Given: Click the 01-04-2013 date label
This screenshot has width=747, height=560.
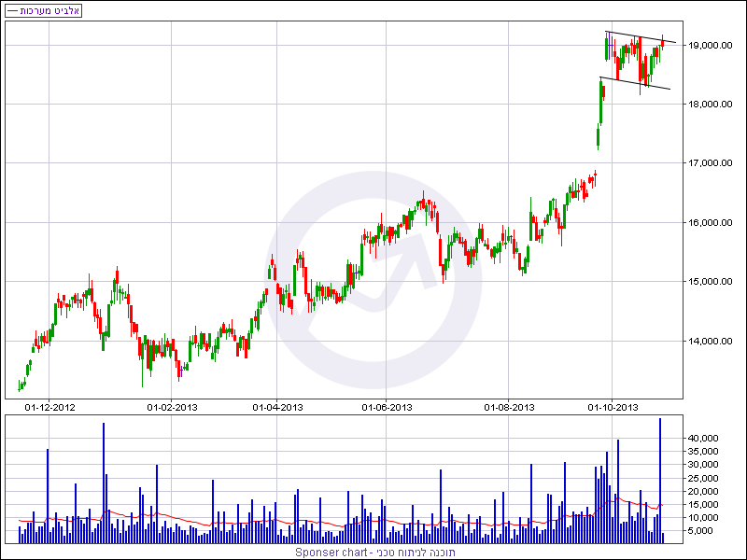Looking at the screenshot, I should pyautogui.click(x=277, y=408).
